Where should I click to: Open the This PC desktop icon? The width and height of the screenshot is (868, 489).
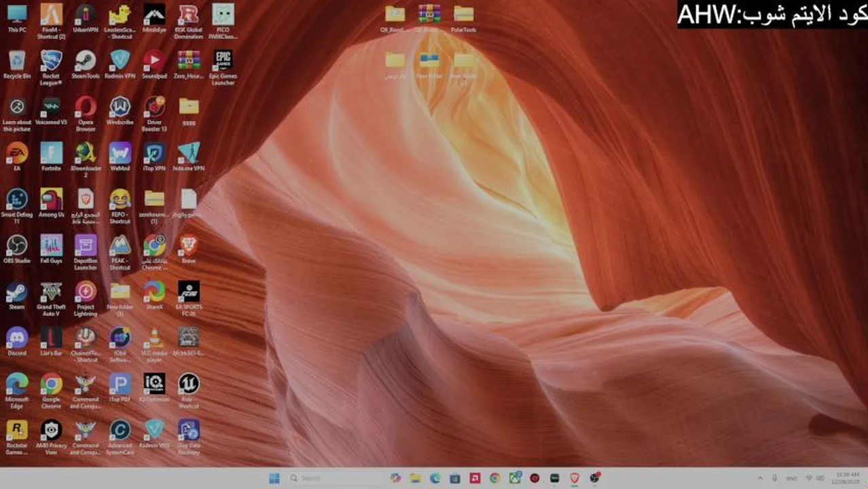pos(17,18)
